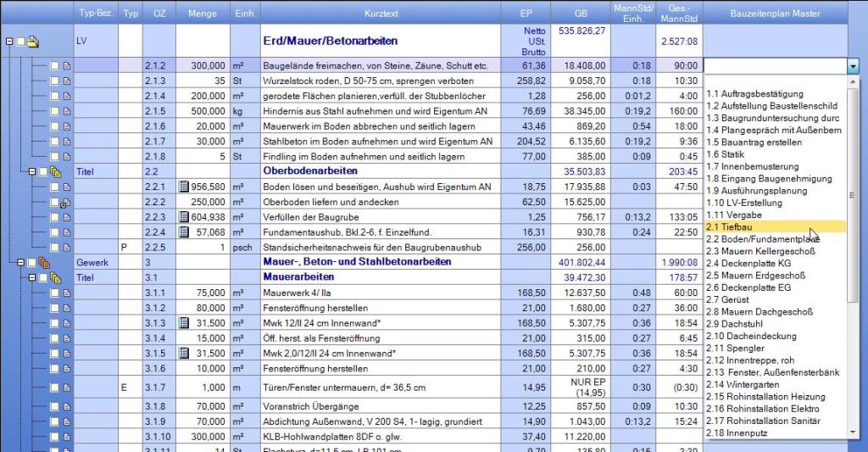This screenshot has width=868, height=452.
Task: Click calculator icon in Menge cell of row 2.2.3
Action: 184,217
